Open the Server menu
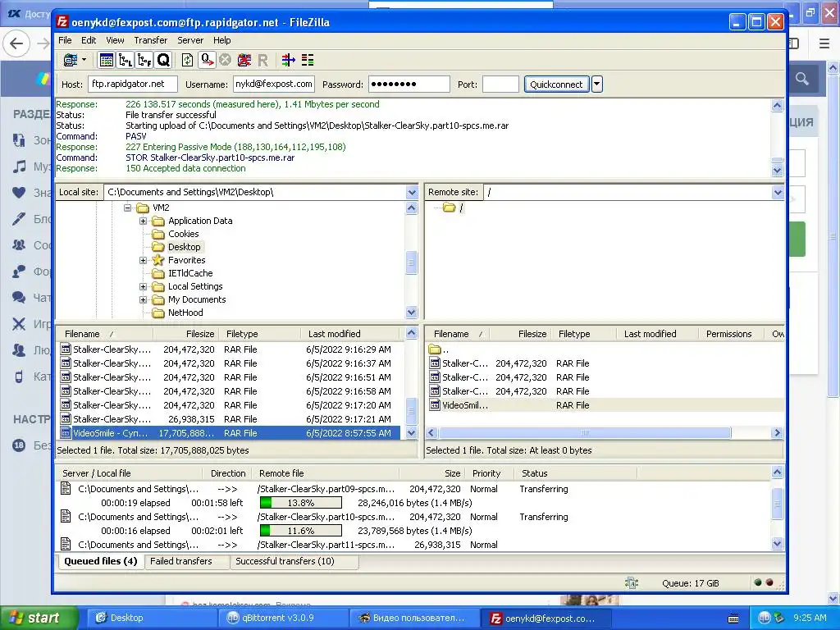840x630 pixels. (190, 40)
